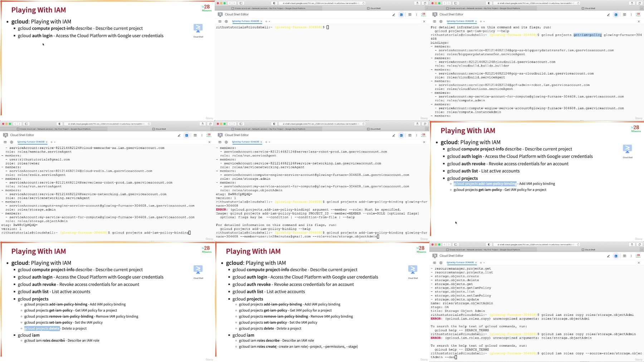Open three-dot menu in the add-iam-policy-binding error frame
The image size is (644, 362).
click(x=416, y=135)
